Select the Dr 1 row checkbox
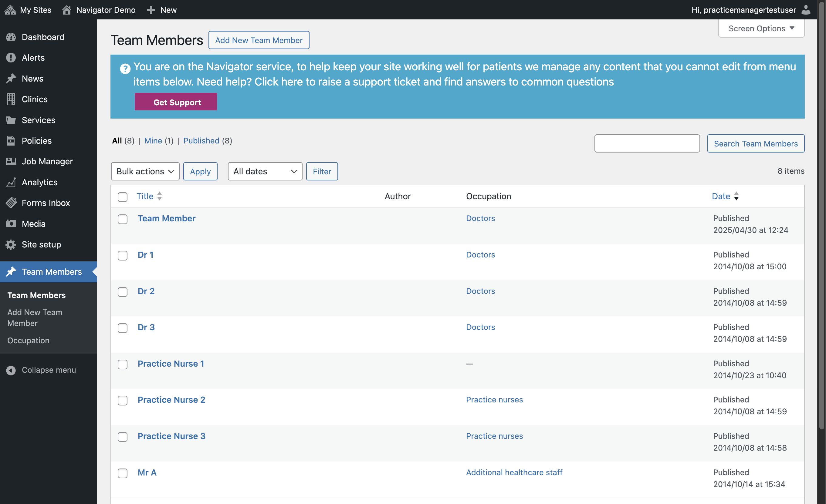The width and height of the screenshot is (826, 504). 123,256
